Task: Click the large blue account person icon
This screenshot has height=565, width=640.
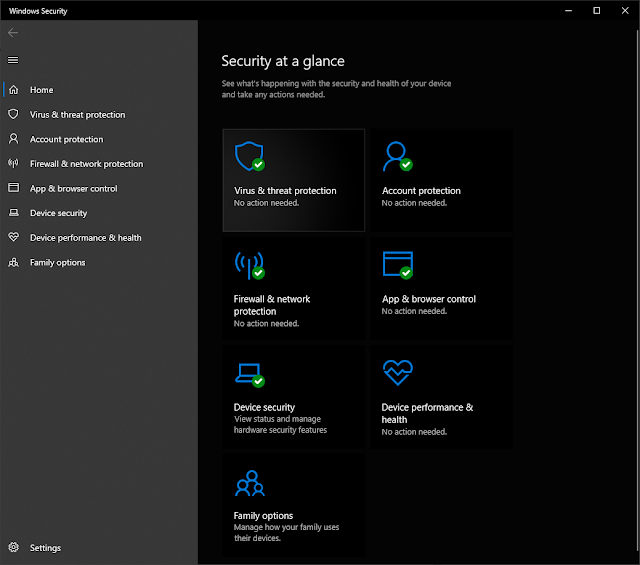Action: coord(396,156)
